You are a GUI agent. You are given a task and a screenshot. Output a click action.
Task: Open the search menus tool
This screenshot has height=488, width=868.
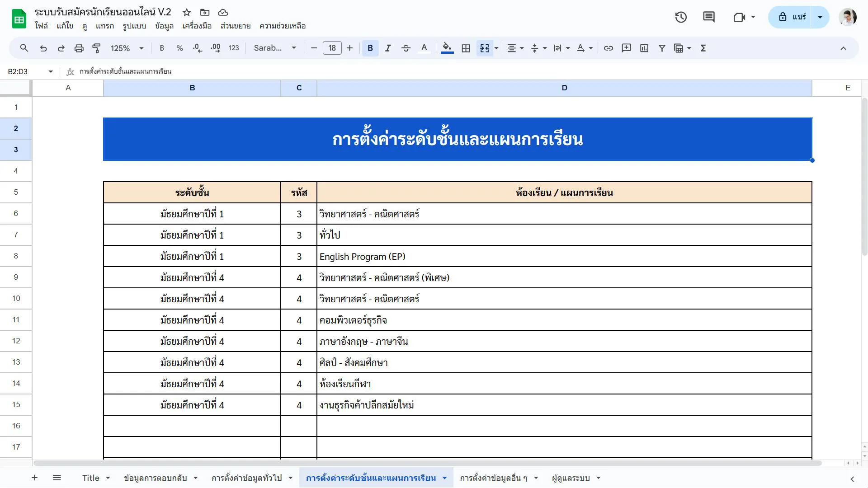[x=24, y=48]
